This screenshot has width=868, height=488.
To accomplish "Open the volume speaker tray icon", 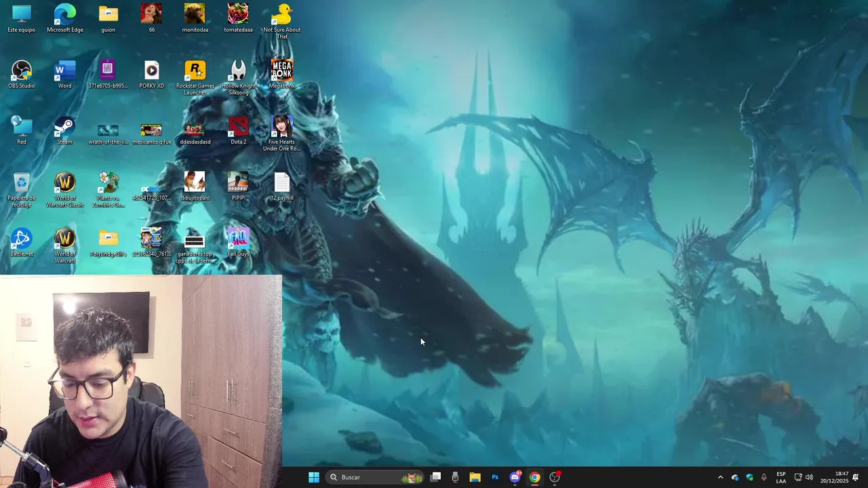I will tap(809, 477).
